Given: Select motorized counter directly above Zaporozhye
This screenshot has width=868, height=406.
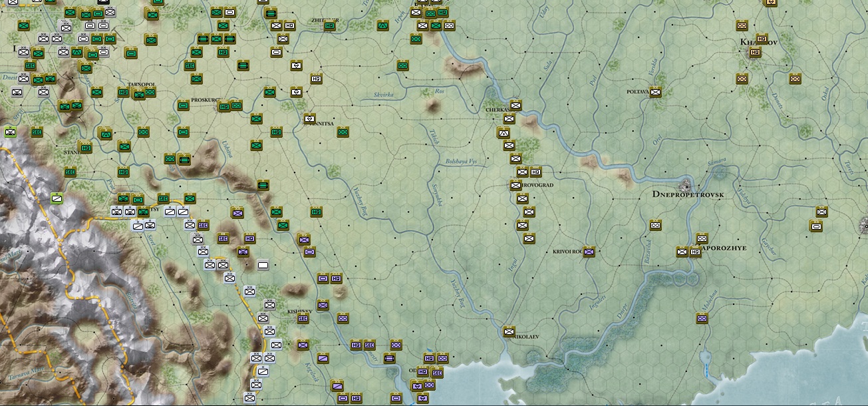Looking at the screenshot, I should 702,239.
